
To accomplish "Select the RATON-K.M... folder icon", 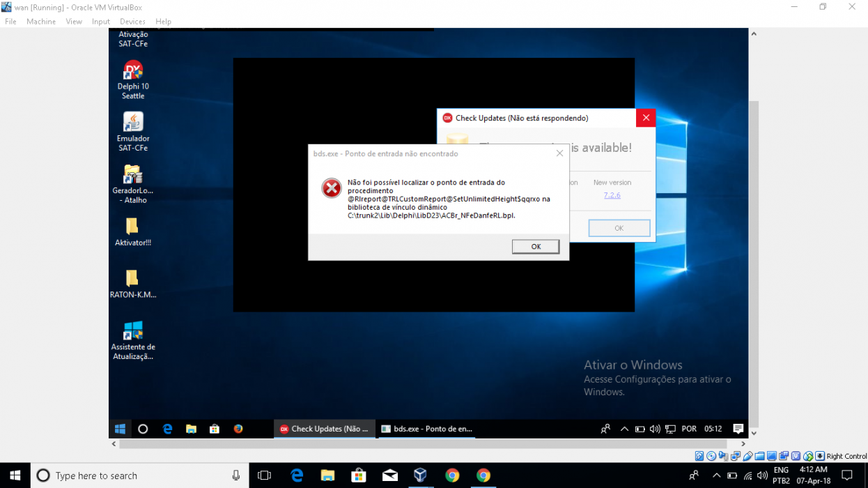I will pyautogui.click(x=133, y=284).
